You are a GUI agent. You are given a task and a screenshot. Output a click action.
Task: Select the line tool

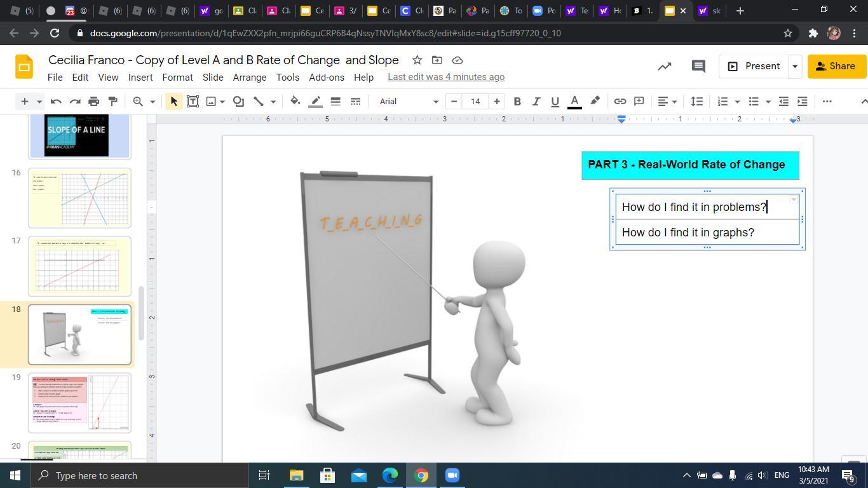pos(259,102)
